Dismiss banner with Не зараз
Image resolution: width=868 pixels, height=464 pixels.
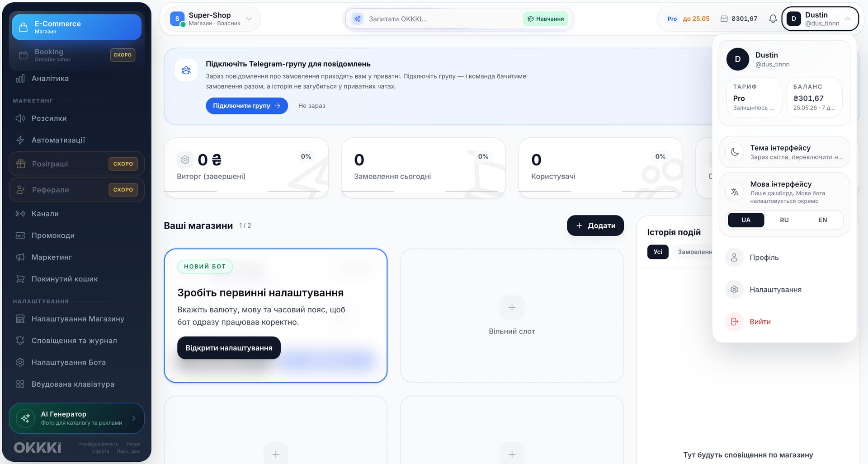point(311,106)
